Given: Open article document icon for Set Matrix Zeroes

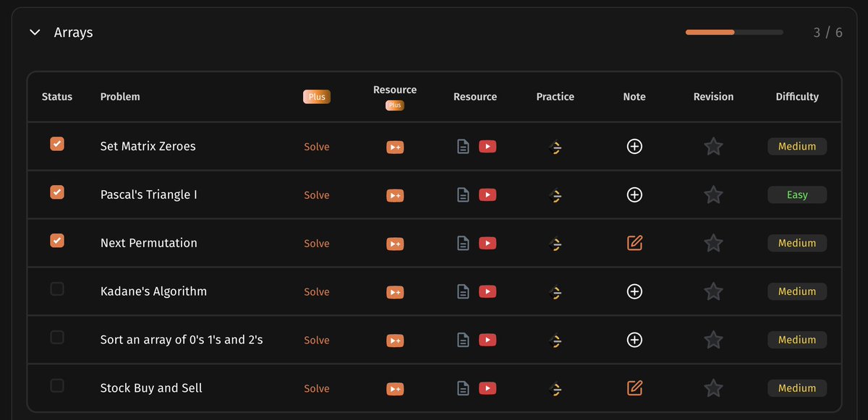Looking at the screenshot, I should coord(463,147).
